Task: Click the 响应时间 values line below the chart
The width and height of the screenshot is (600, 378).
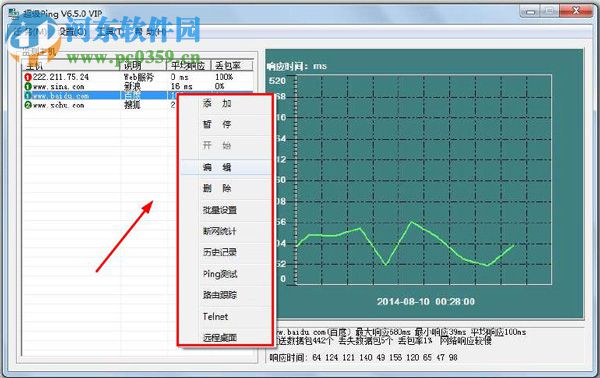Action: (364, 357)
